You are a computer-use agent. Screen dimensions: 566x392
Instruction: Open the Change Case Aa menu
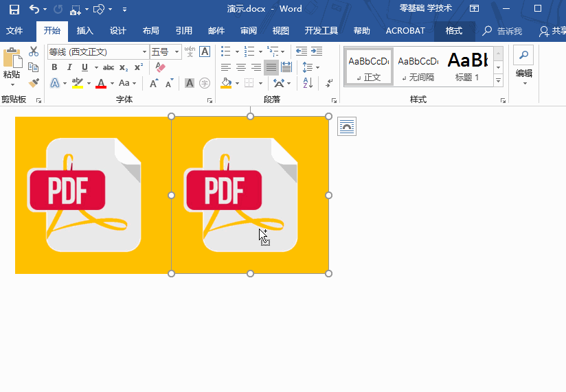[127, 83]
